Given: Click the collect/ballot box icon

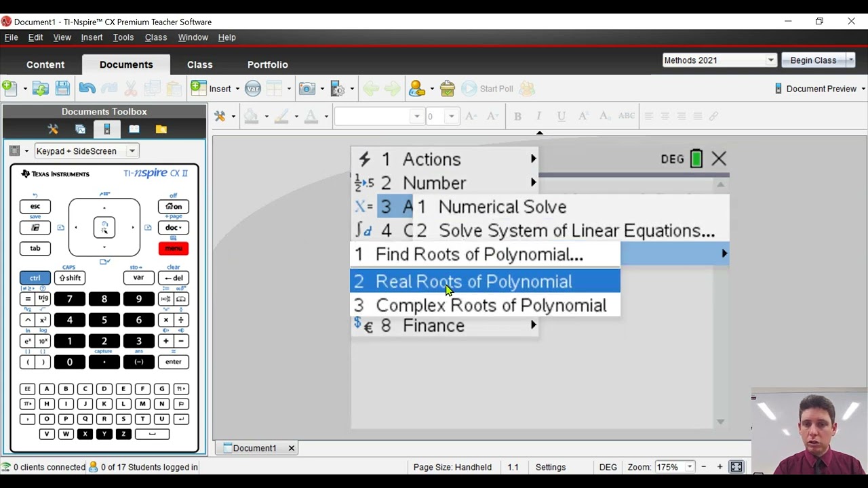Looking at the screenshot, I should click(x=448, y=89).
